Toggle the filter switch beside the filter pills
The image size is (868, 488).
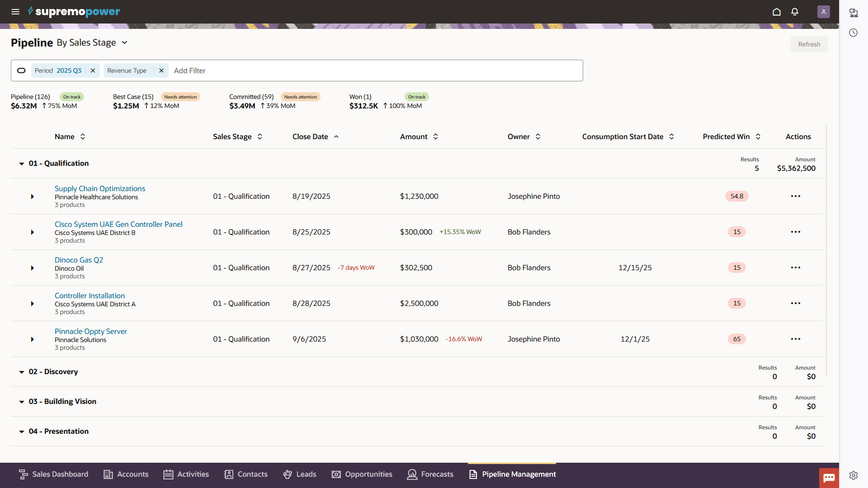(x=21, y=70)
